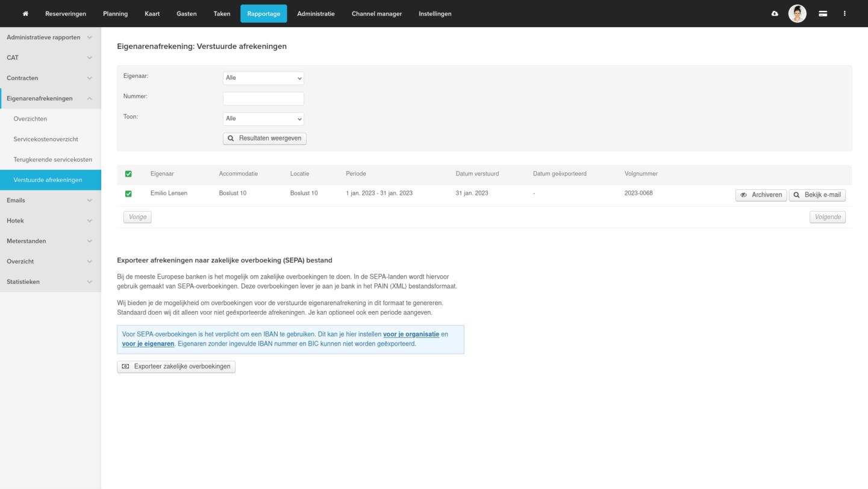The width and height of the screenshot is (868, 489).
Task: Open the Channel manager menu
Action: tap(376, 14)
